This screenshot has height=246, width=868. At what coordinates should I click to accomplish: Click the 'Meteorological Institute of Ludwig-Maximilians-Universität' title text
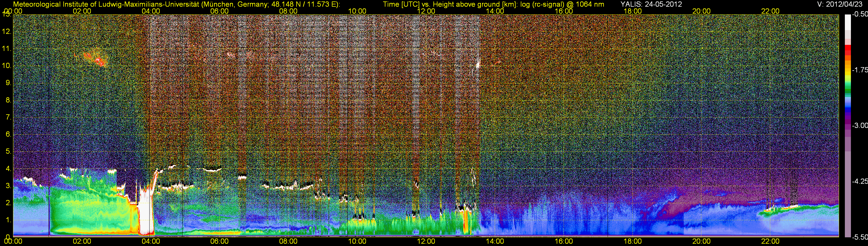[106, 4]
